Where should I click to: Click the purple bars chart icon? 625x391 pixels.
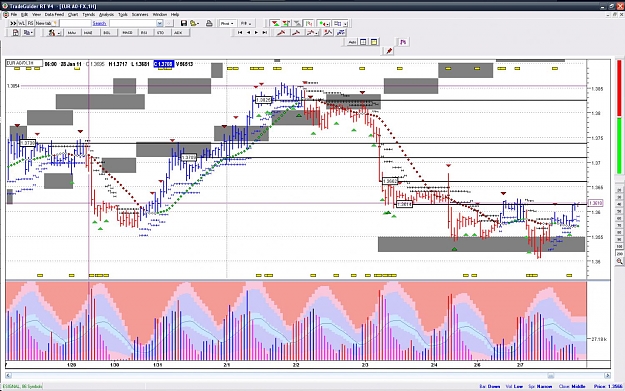pyautogui.click(x=403, y=42)
